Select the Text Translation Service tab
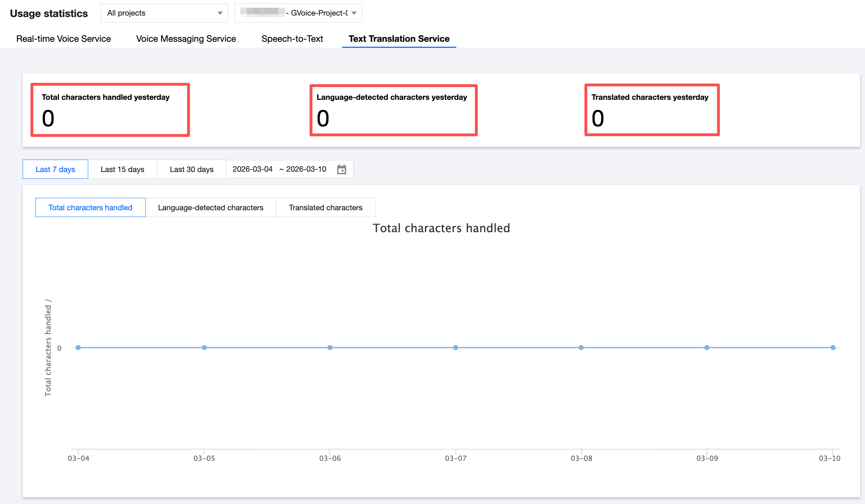The height and width of the screenshot is (504, 865). pyautogui.click(x=399, y=39)
